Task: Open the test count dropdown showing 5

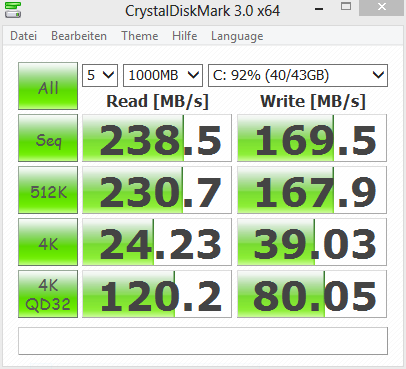Action: click(x=100, y=75)
